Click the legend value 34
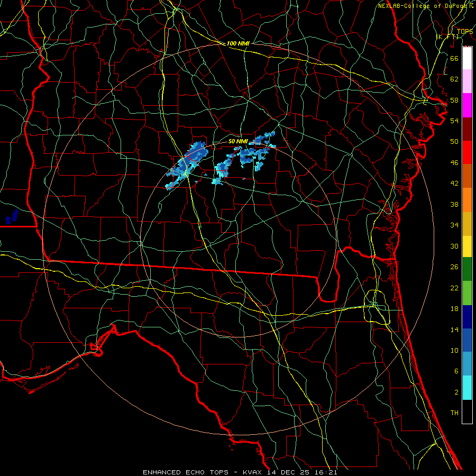 454,225
